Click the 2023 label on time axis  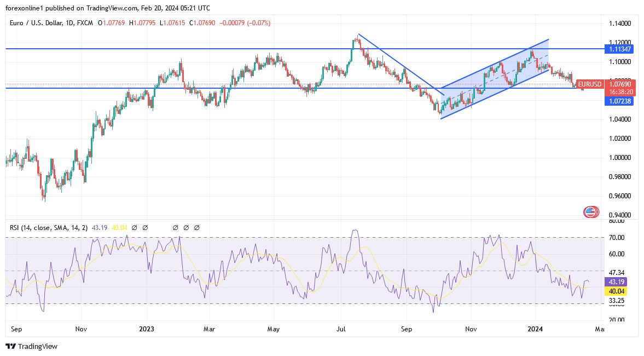click(x=147, y=329)
